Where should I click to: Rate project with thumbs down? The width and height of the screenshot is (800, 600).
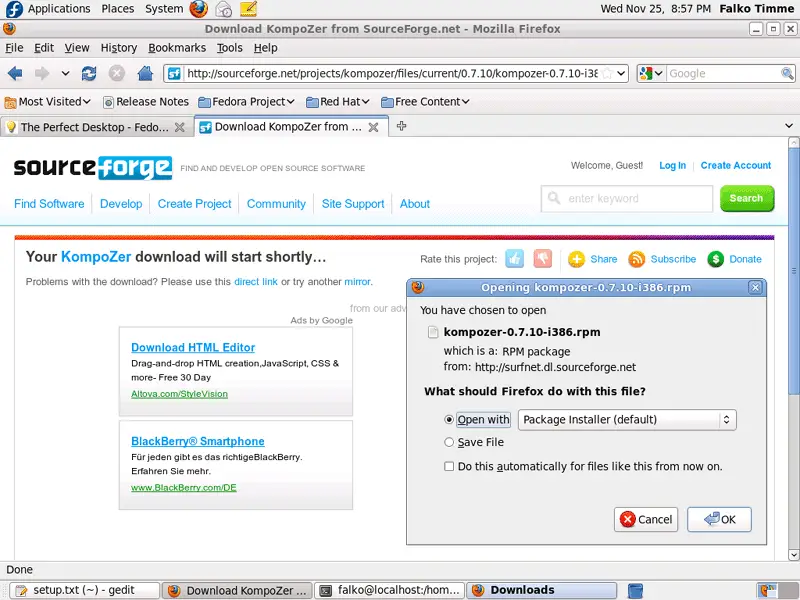[543, 259]
